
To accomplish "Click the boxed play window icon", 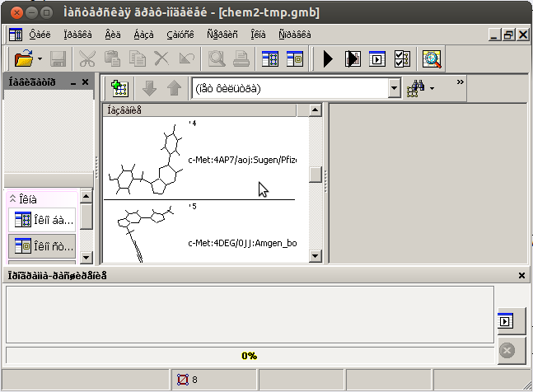I will 377,58.
